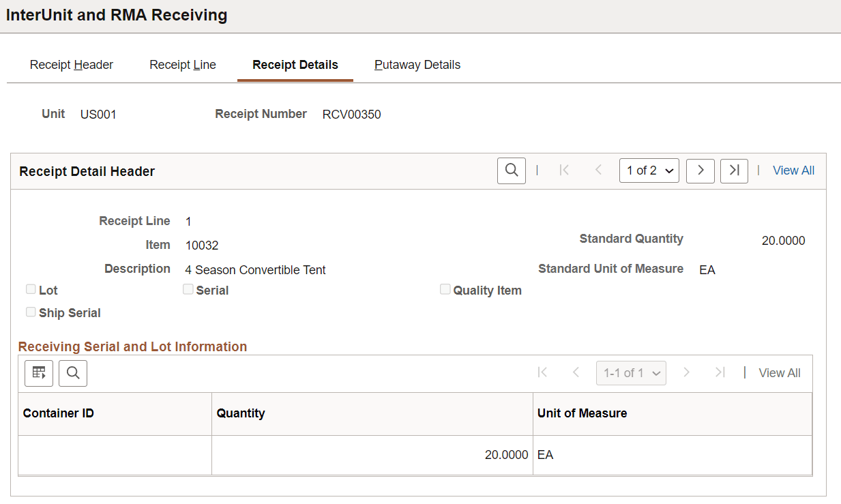Enable the Ship Serial checkbox
The height and width of the screenshot is (504, 841).
coord(31,312)
